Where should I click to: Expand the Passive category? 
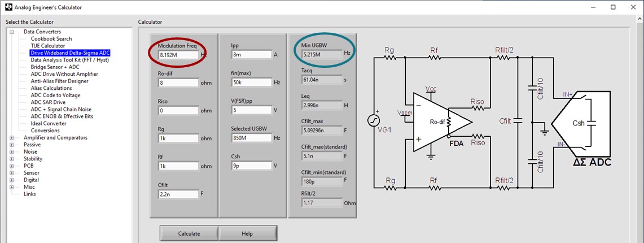click(11, 145)
